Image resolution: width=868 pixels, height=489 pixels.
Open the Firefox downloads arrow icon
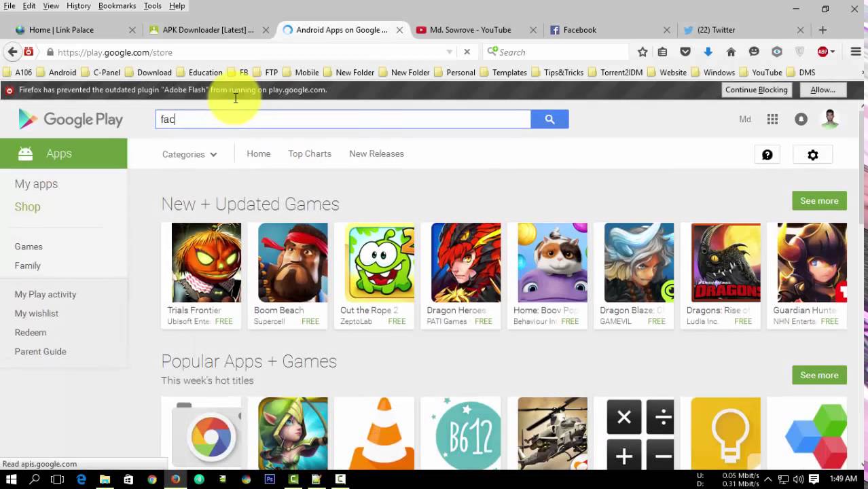(708, 52)
